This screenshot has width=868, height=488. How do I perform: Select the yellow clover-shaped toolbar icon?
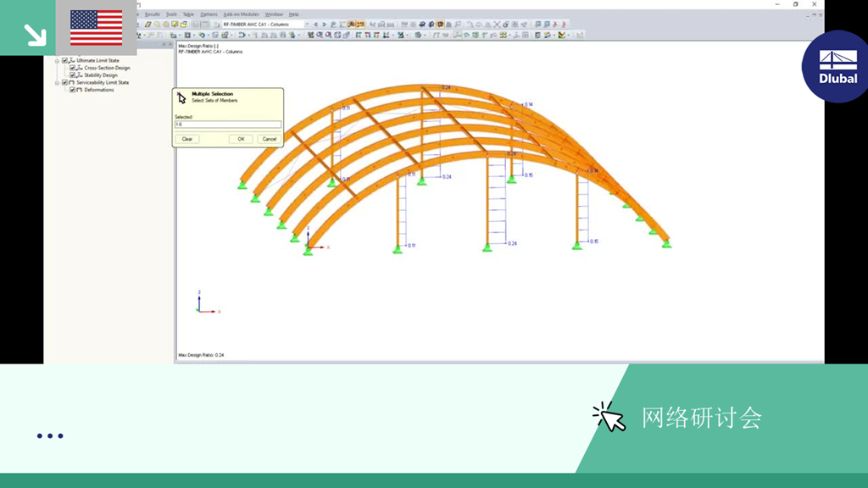[504, 35]
